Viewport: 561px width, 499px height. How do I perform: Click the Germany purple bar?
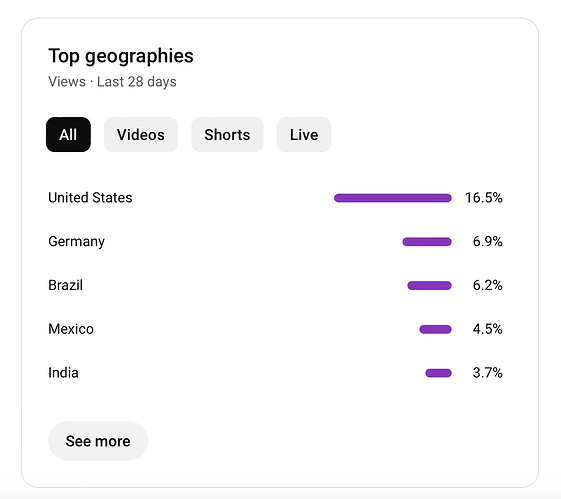point(427,242)
